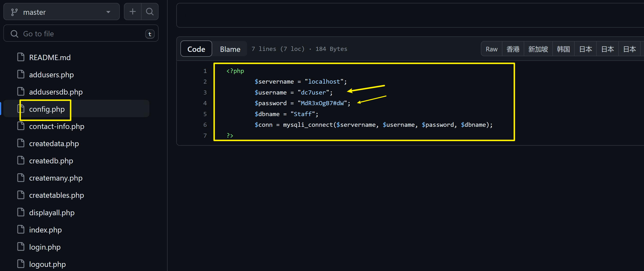Viewport: 644px width, 271px height.
Task: Click the file icon beside index.php
Action: 21,229
